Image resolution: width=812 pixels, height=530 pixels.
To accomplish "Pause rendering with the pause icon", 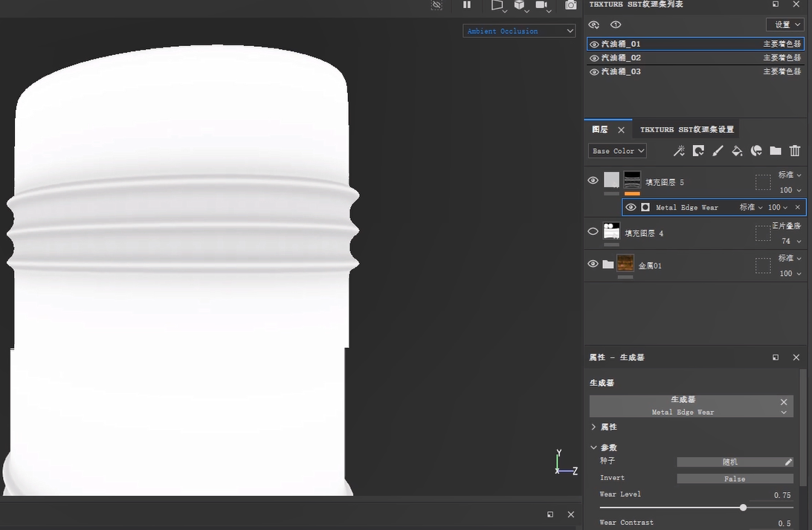I will [467, 5].
